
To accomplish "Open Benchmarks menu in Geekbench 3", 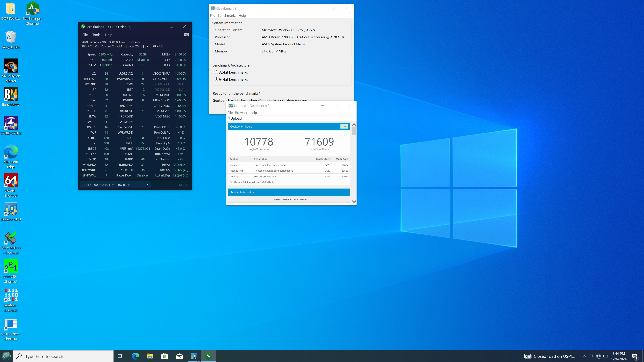I will [x=227, y=15].
